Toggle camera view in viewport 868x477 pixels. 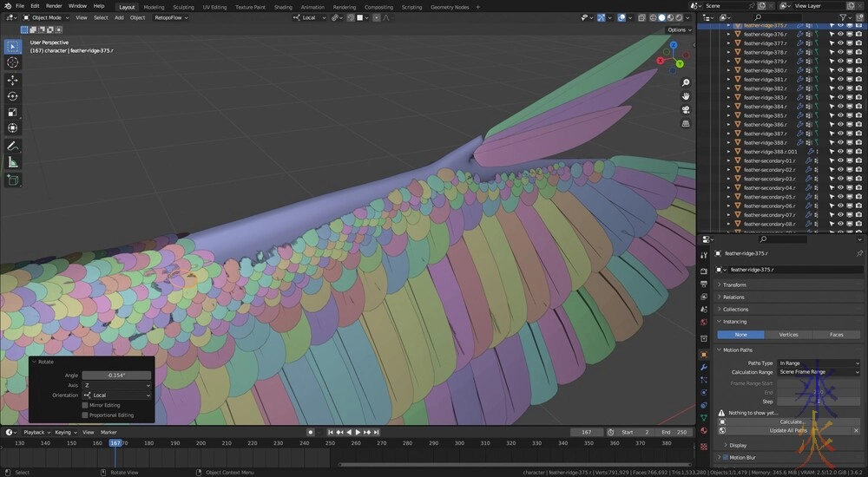pos(686,110)
